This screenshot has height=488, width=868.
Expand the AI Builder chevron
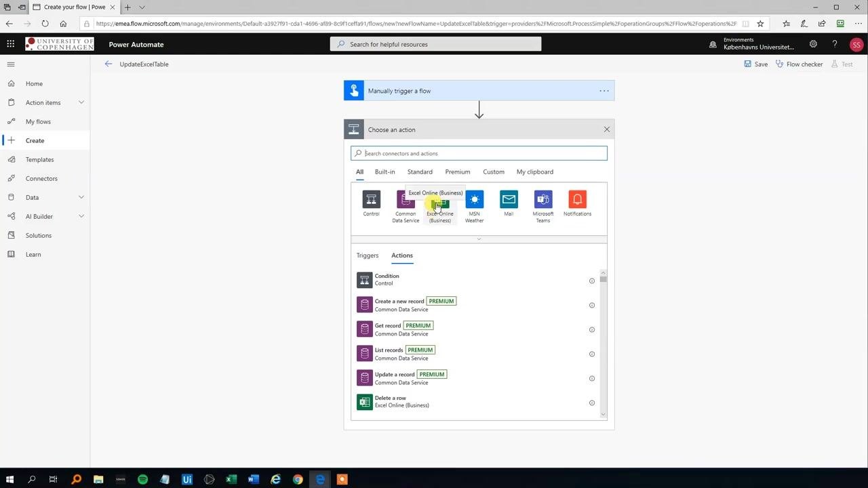81,216
